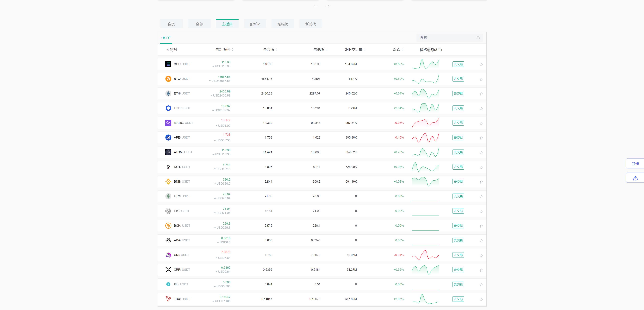
Task: Click the LTC/ USDT pair name
Action: pyautogui.click(x=182, y=211)
